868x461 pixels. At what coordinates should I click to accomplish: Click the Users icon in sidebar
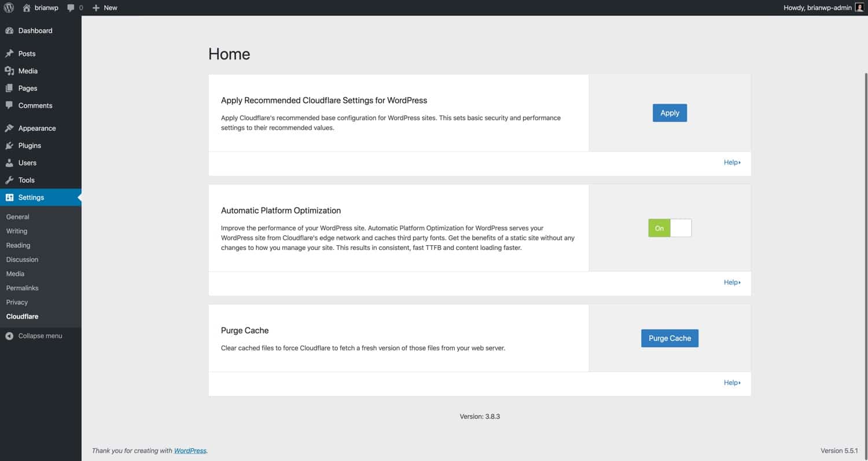click(x=10, y=163)
